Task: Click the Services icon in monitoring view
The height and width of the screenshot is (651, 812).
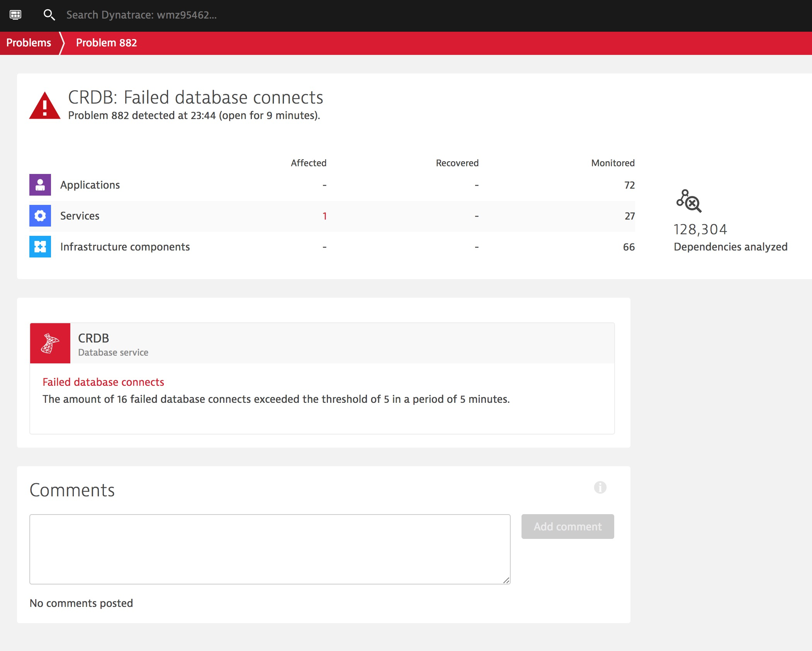Action: (40, 216)
